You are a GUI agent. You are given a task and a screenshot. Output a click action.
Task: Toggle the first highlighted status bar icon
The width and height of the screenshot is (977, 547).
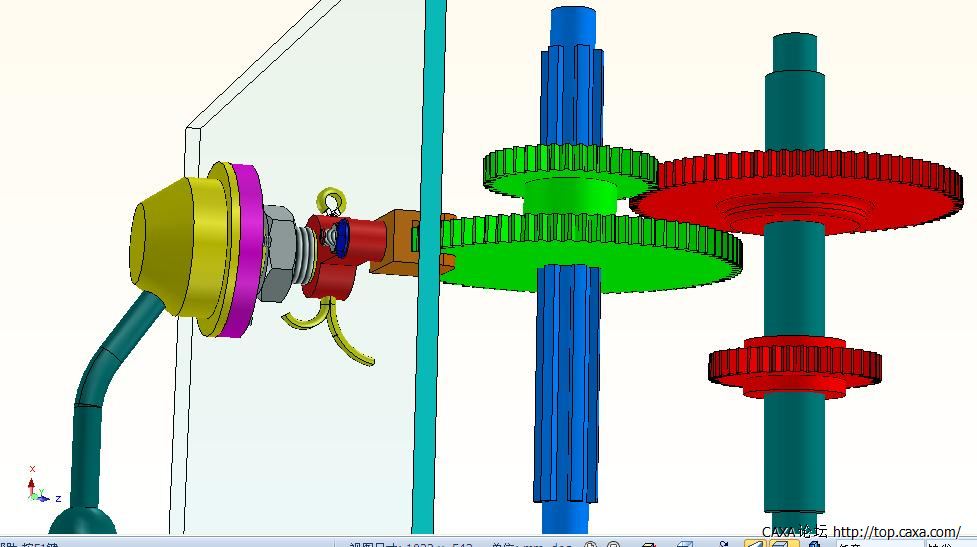coord(754,544)
